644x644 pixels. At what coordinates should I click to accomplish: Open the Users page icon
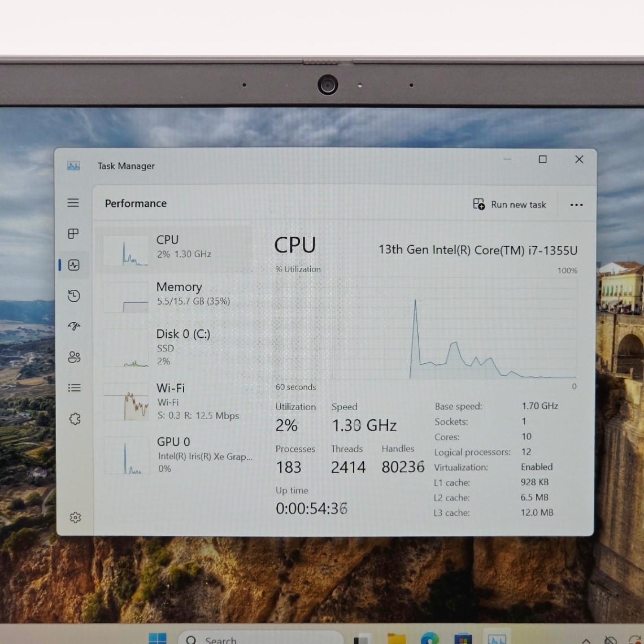75,357
